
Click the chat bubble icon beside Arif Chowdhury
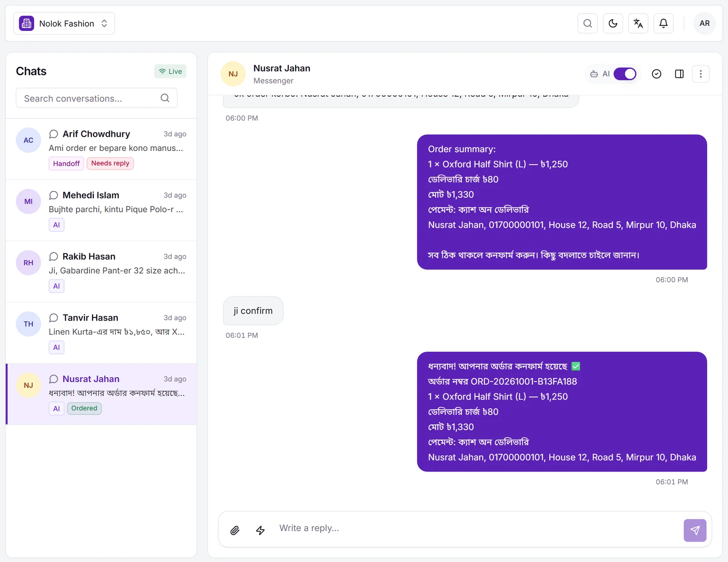coord(53,134)
